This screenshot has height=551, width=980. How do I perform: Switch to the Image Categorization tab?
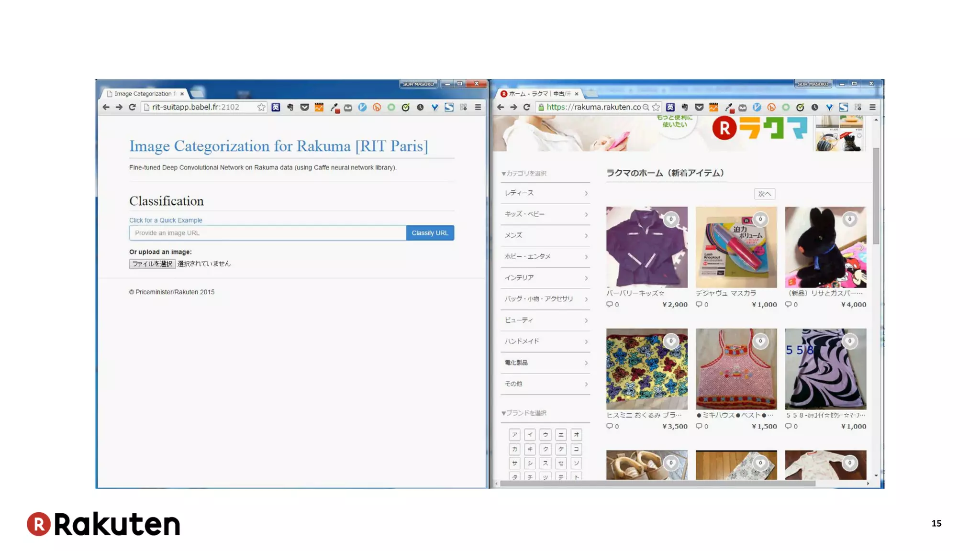coord(145,94)
